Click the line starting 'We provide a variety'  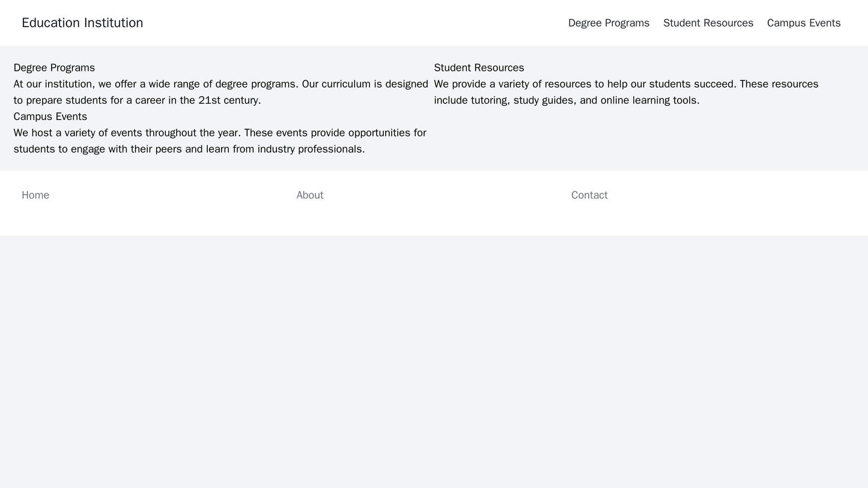click(626, 84)
